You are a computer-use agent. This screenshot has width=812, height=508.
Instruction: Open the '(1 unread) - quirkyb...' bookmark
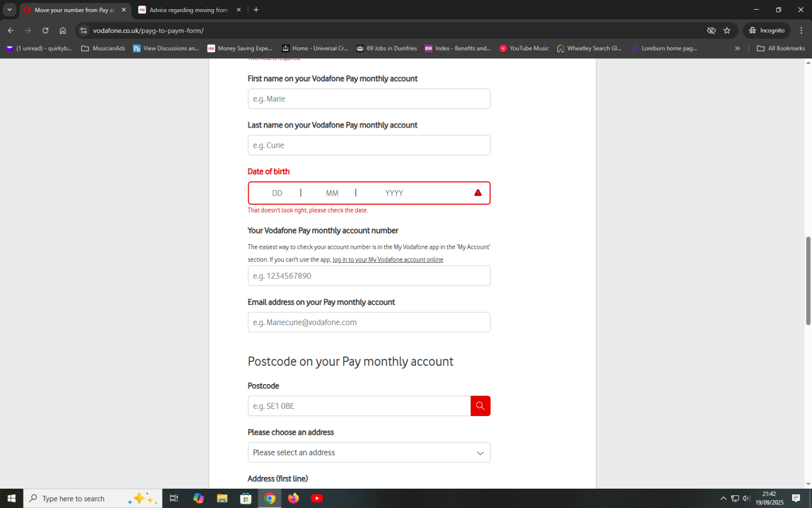39,48
